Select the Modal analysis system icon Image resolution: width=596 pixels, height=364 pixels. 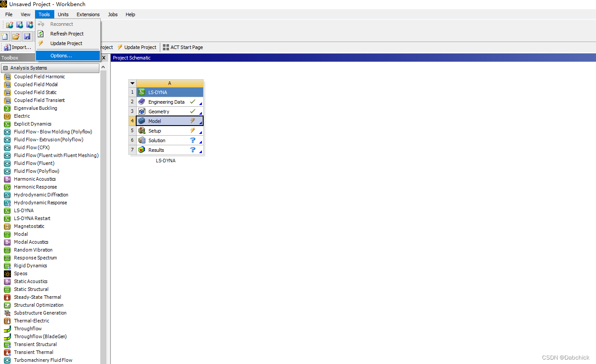tap(7, 234)
